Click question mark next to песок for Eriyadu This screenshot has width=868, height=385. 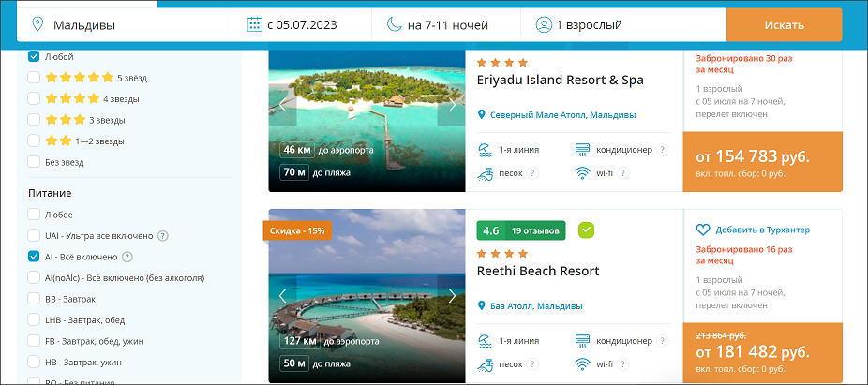coord(532,173)
